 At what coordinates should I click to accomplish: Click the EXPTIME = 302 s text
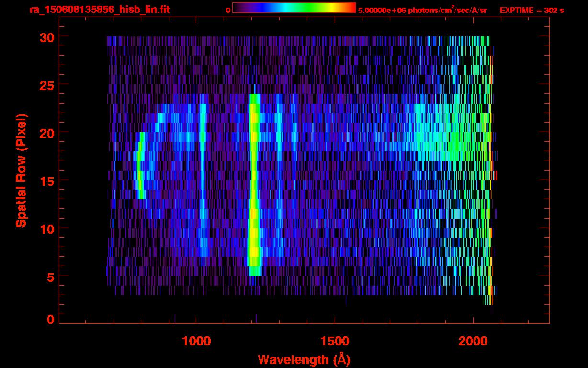click(531, 10)
